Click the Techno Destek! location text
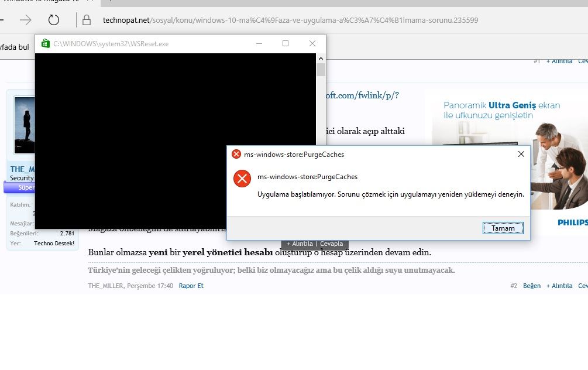588x370 pixels. pos(54,243)
